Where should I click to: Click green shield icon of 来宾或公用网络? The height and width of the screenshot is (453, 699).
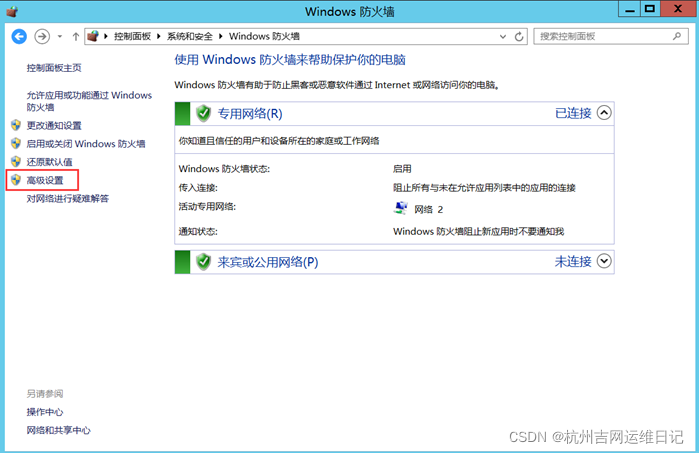coord(203,262)
